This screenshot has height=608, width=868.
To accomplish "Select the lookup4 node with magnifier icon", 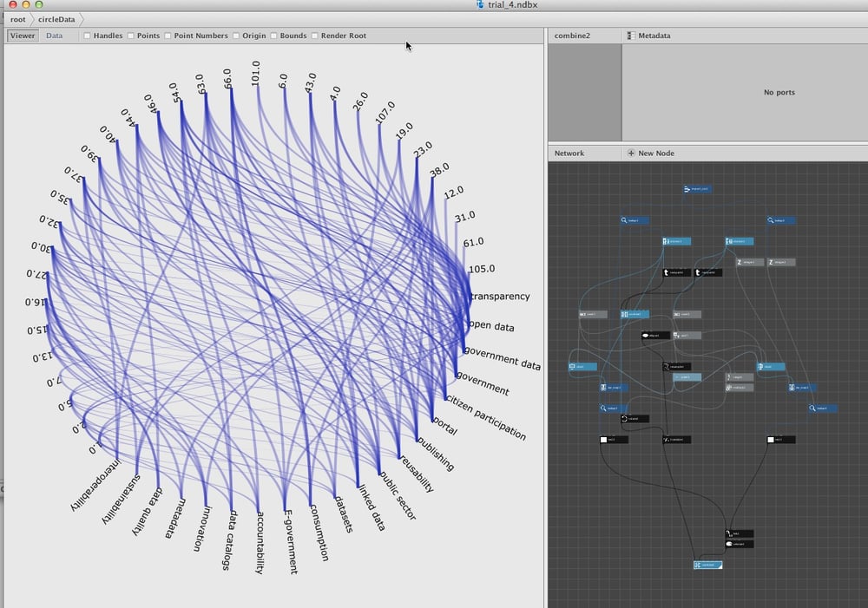I will (823, 409).
